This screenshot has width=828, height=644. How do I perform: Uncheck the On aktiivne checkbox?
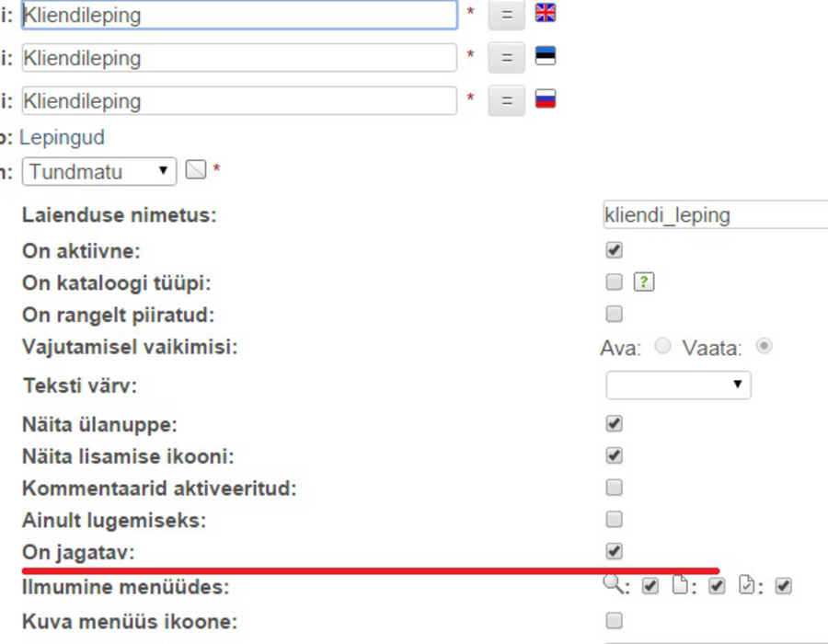click(x=615, y=249)
